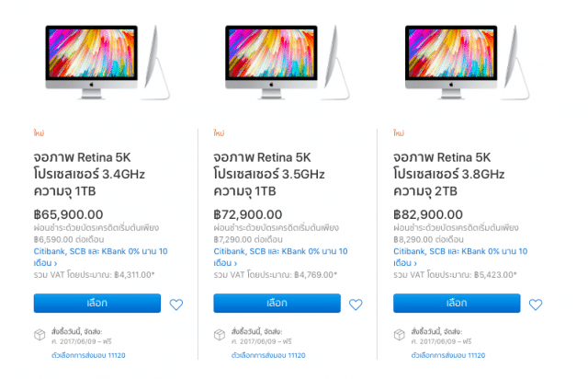Click the heart icon for the ฿72,900 iMac
The height and width of the screenshot is (379, 588).
coord(356,304)
